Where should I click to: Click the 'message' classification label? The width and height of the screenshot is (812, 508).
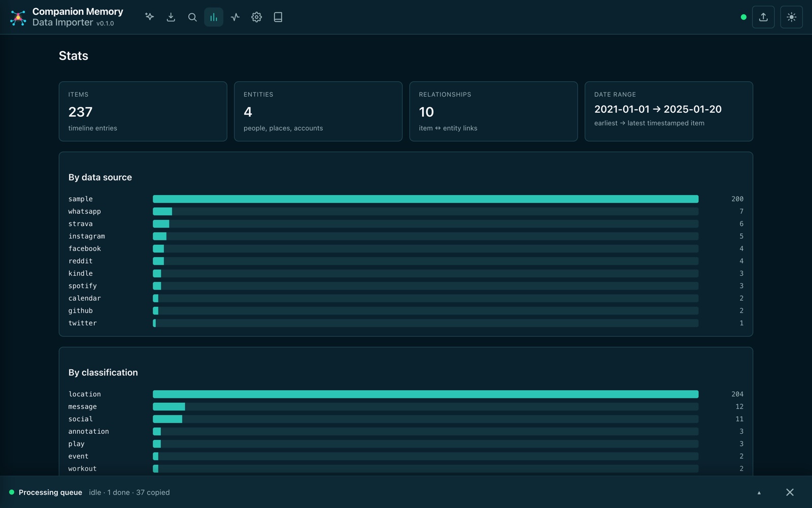[x=83, y=407]
